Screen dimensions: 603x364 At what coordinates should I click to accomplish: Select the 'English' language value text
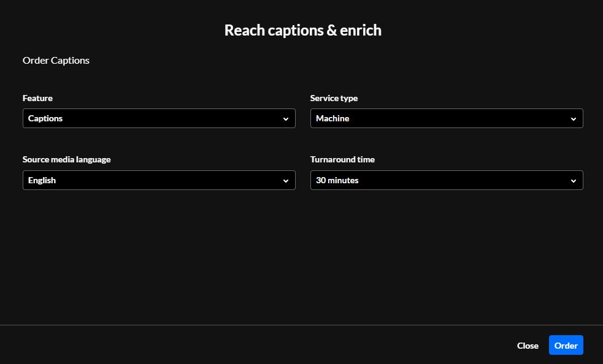pos(42,180)
